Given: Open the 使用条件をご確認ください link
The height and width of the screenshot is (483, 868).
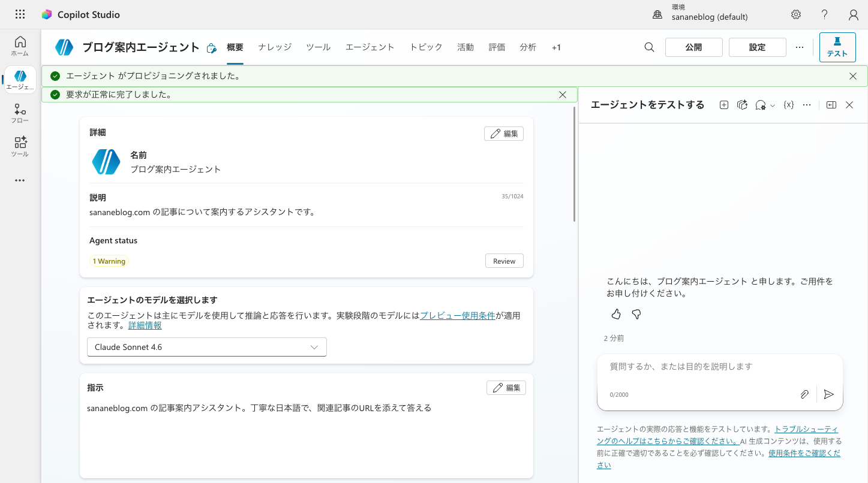Looking at the screenshot, I should click(719, 459).
